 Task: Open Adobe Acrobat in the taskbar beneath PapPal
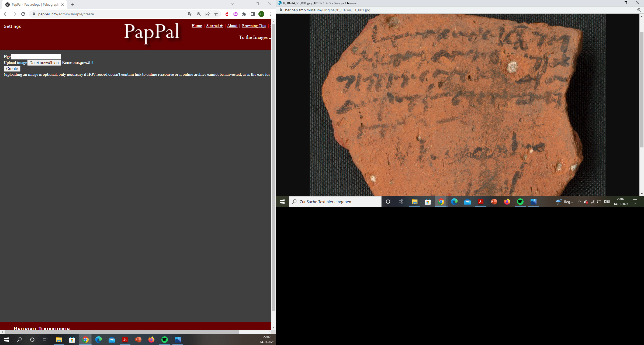coord(125,340)
